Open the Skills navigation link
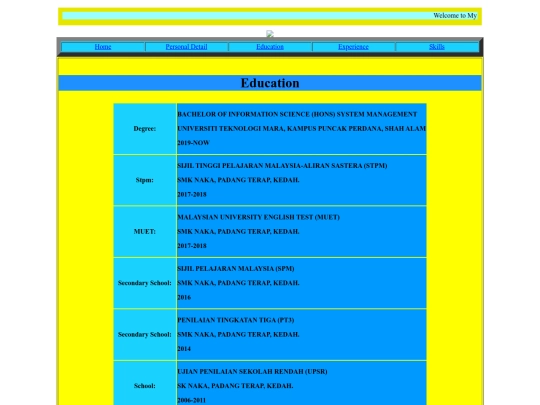 click(437, 46)
